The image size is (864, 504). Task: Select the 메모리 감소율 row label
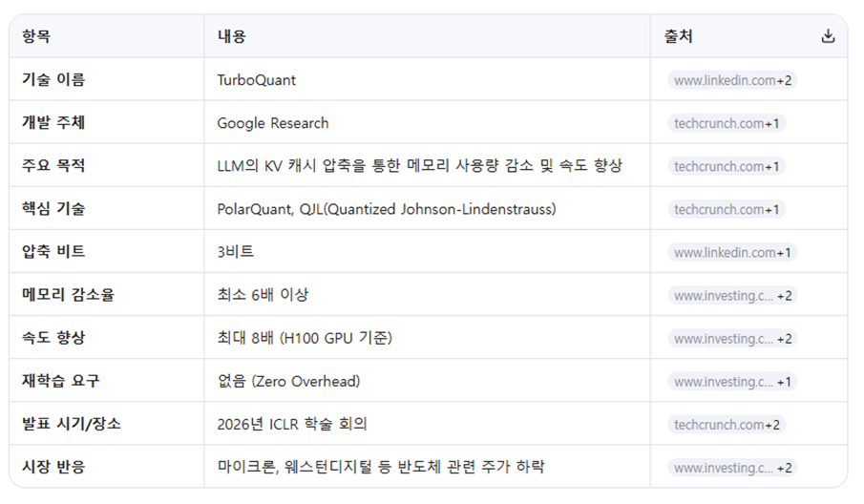[x=68, y=294]
